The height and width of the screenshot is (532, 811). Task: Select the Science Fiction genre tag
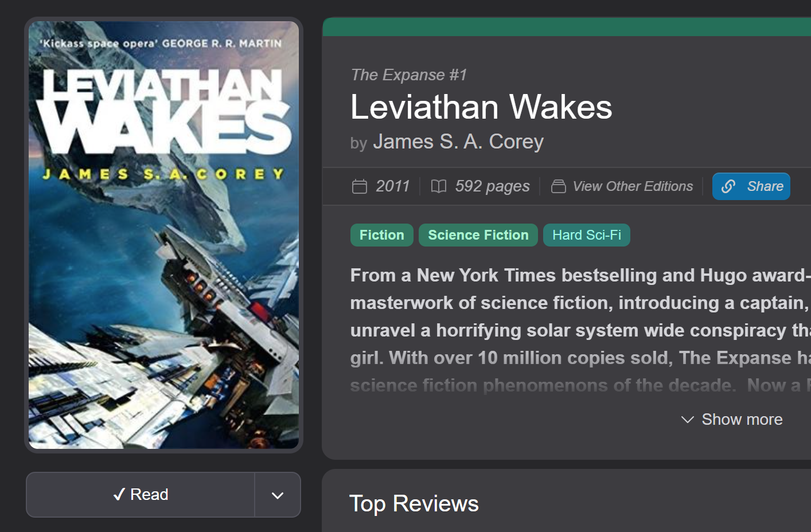(478, 235)
